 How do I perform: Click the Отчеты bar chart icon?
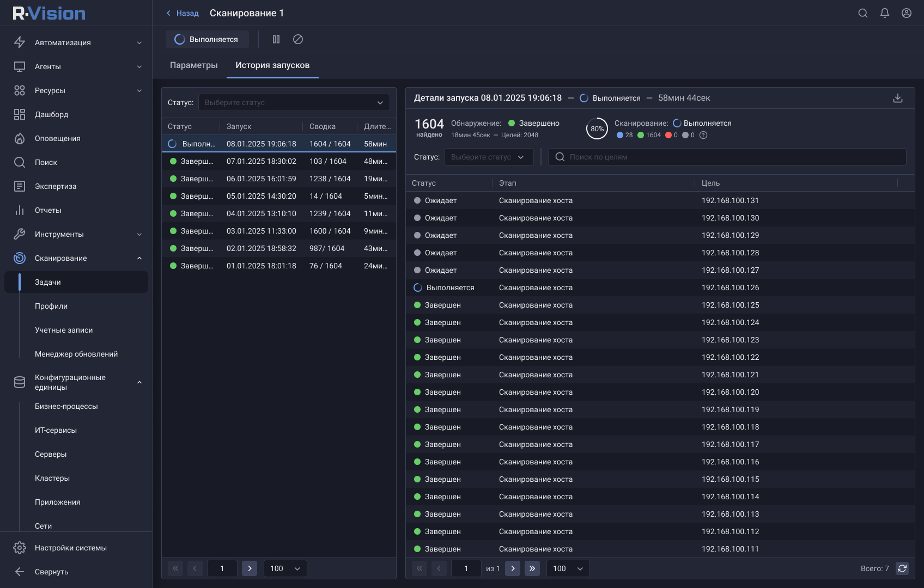20,210
